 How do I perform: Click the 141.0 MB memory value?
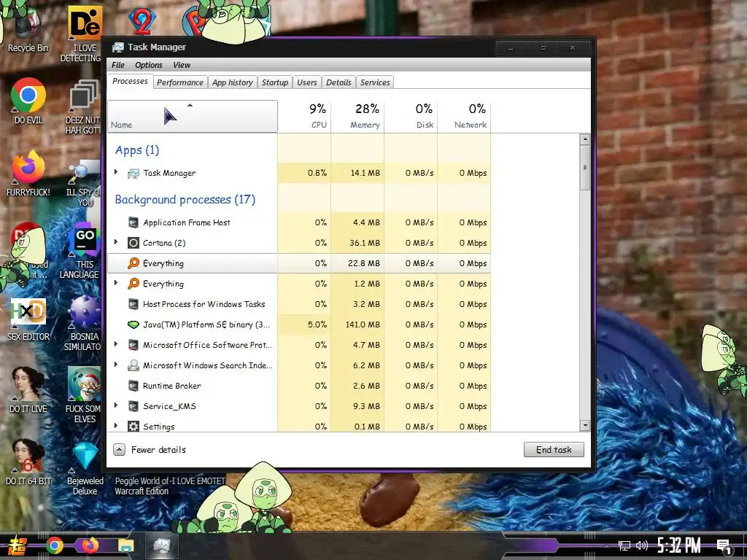363,324
